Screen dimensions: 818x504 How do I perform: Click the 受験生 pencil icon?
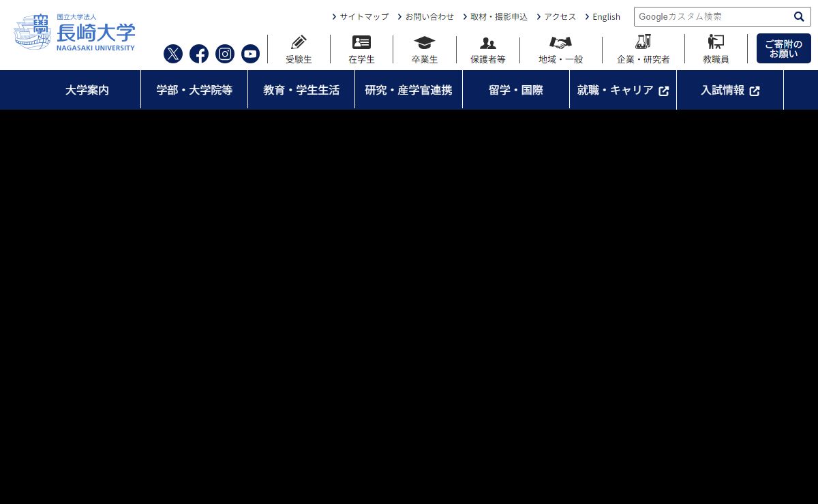[x=299, y=43]
